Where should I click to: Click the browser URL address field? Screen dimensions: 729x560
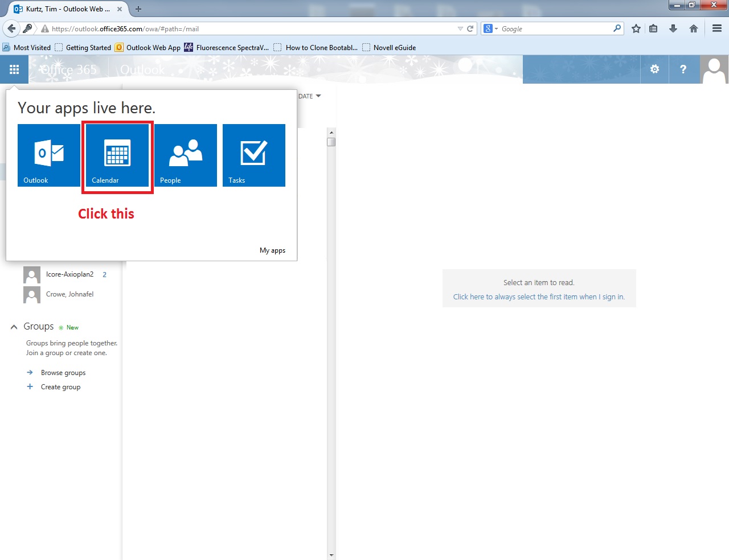coord(251,28)
